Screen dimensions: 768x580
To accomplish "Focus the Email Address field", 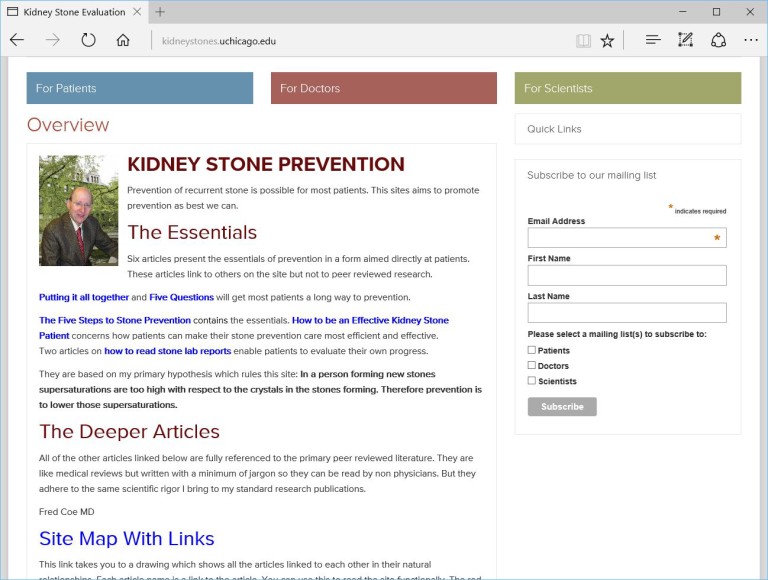I will click(x=627, y=238).
